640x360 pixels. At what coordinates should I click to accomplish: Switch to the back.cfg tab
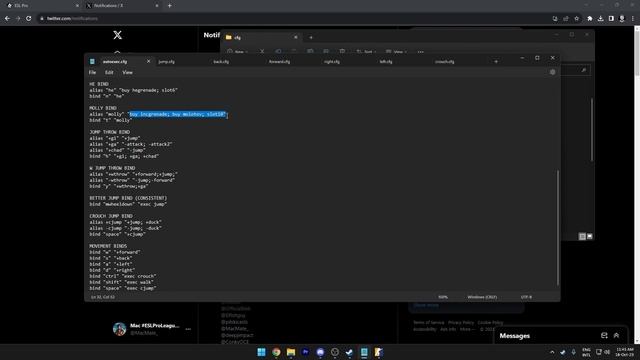(x=221, y=62)
